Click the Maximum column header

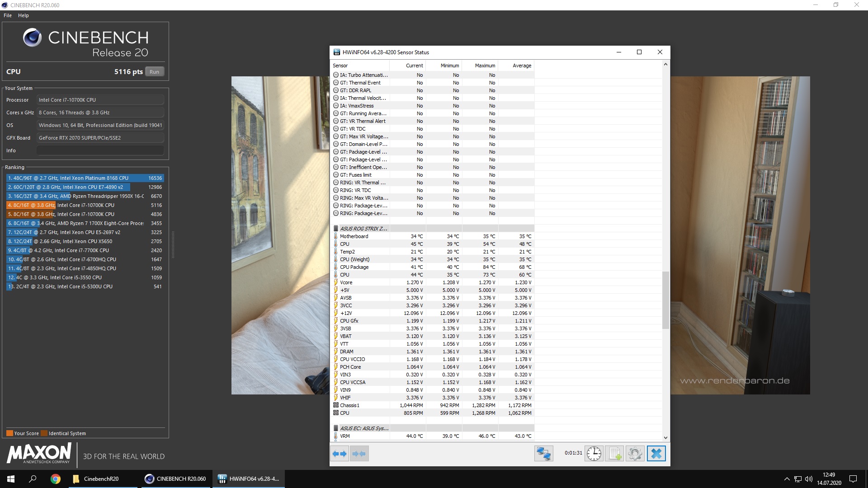480,66
